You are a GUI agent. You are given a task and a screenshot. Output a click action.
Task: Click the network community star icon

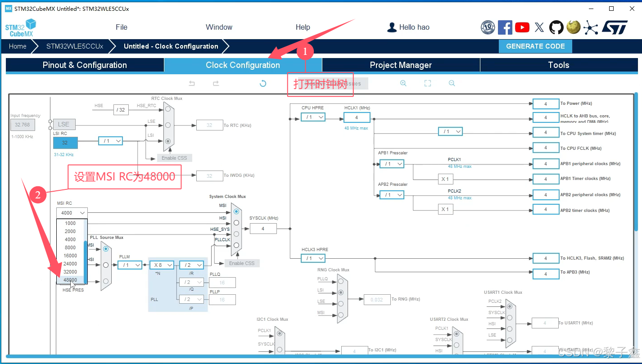coord(591,27)
